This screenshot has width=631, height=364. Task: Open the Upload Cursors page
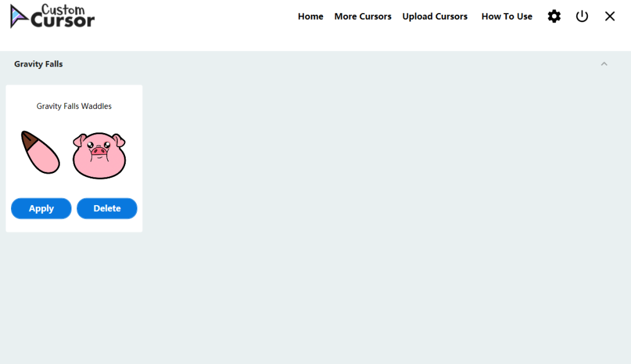click(x=434, y=17)
